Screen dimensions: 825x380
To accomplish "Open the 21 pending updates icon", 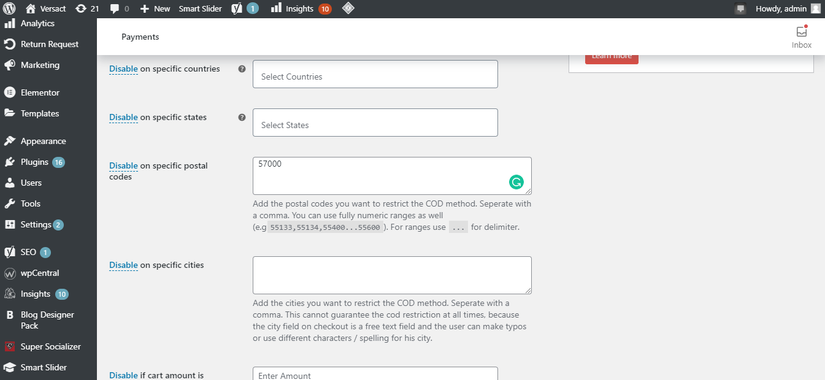I will coord(87,8).
